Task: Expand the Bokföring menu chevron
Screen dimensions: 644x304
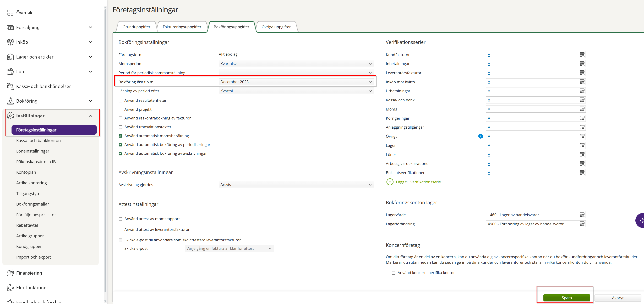Action: click(x=90, y=101)
